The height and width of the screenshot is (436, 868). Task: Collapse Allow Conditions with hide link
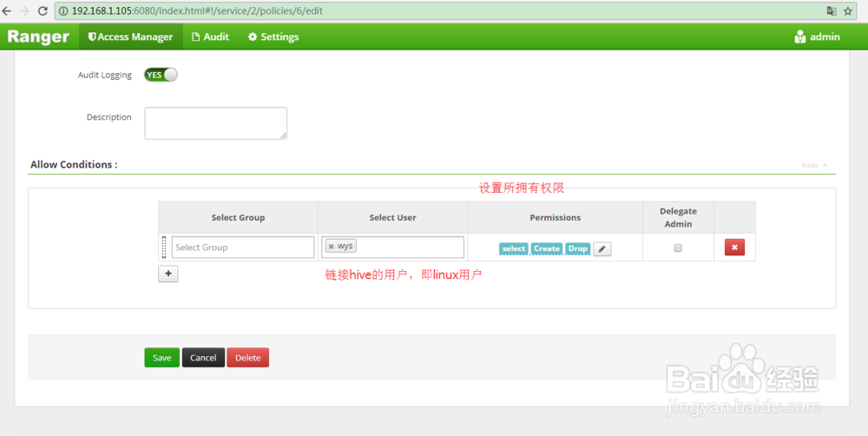[x=814, y=165]
